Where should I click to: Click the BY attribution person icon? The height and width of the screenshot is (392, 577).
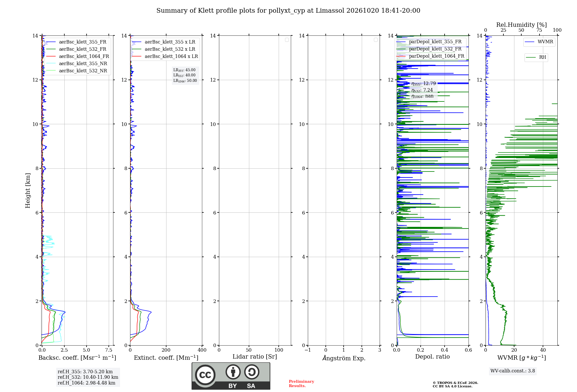pyautogui.click(x=233, y=372)
